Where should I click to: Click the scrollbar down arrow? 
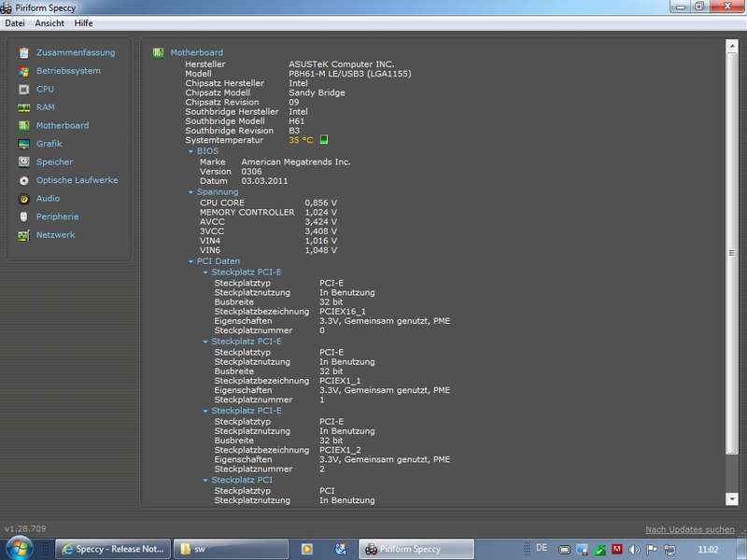[732, 498]
